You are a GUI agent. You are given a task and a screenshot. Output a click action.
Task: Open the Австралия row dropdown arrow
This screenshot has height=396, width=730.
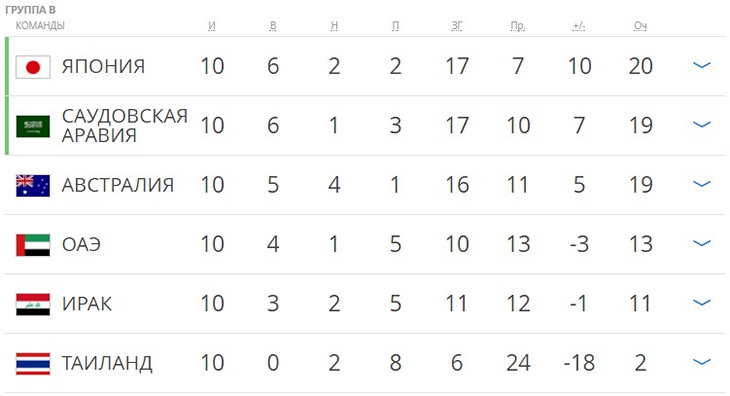pos(702,184)
